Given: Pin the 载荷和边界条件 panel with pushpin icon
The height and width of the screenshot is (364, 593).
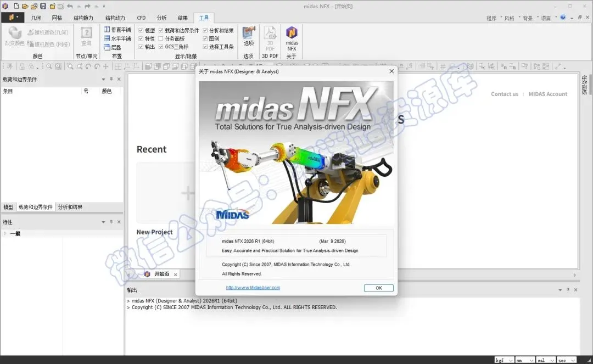Looking at the screenshot, I should point(111,79).
